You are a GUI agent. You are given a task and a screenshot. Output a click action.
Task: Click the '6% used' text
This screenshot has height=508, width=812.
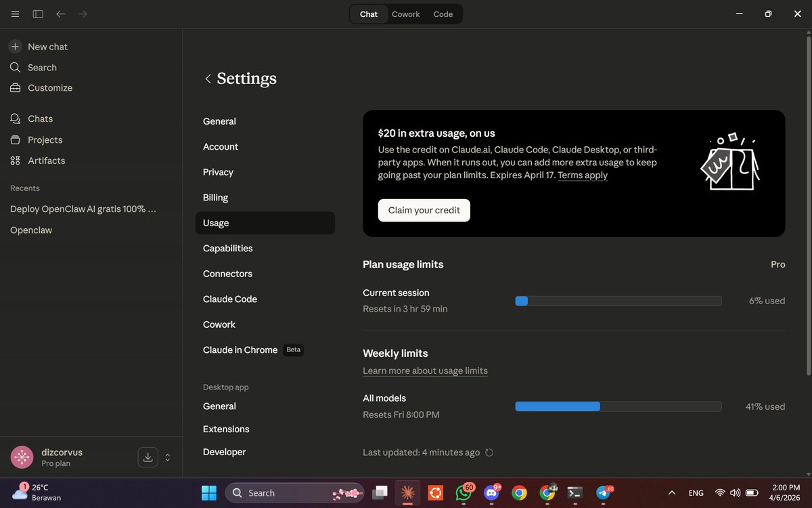[767, 301]
